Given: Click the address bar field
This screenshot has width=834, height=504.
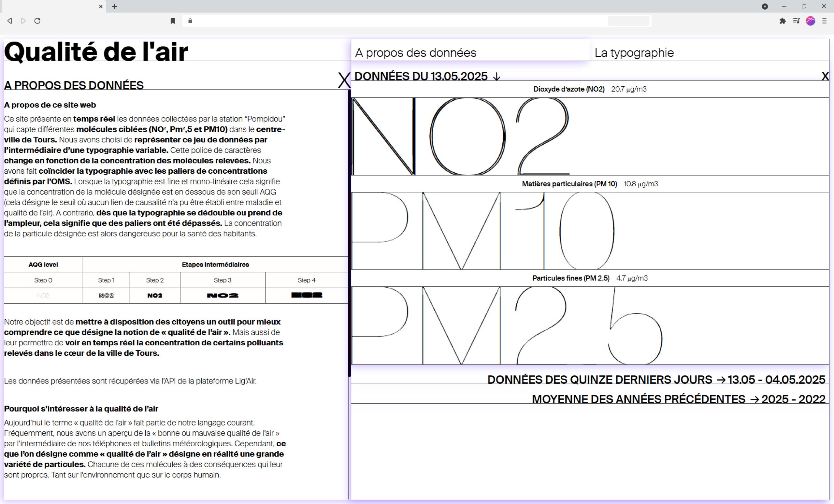Looking at the screenshot, I should [416, 21].
